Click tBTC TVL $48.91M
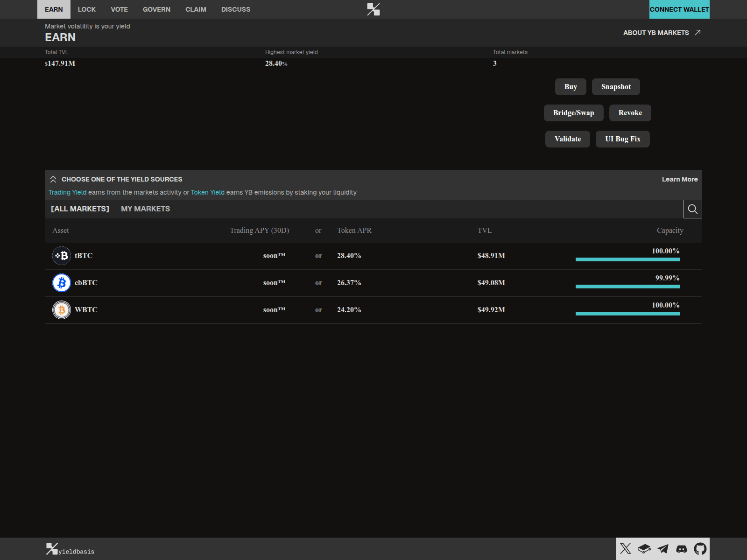Viewport: 747px width, 560px height. tap(491, 256)
